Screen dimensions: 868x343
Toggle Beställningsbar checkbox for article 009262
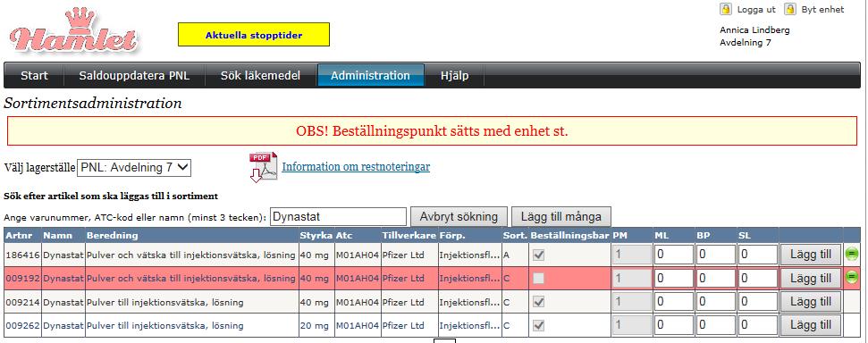point(538,325)
